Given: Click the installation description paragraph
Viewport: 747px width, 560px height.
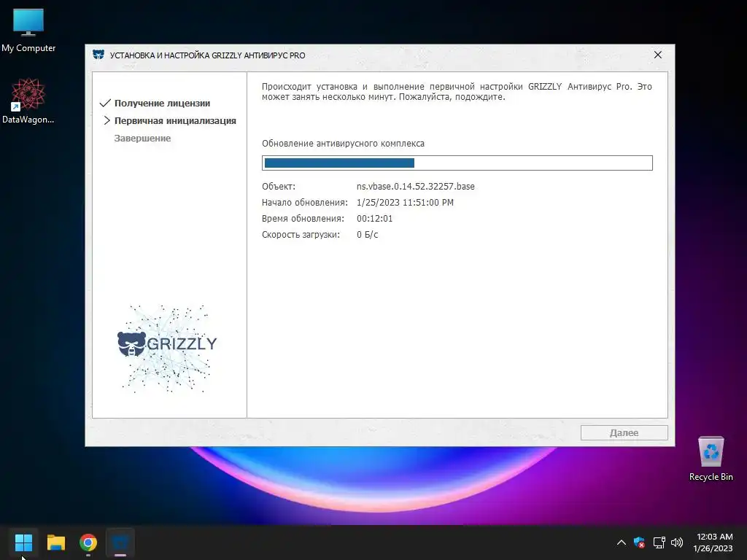Looking at the screenshot, I should tap(457, 92).
